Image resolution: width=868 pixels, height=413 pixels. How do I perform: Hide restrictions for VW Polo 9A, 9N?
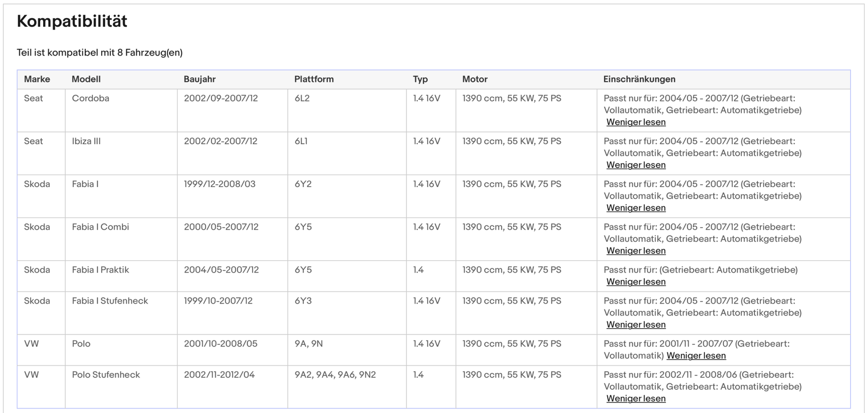coord(696,356)
